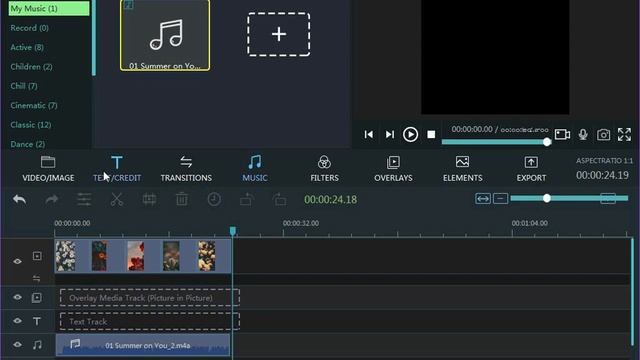The width and height of the screenshot is (640, 360).
Task: Click the Undo arrow icon
Action: click(20, 200)
